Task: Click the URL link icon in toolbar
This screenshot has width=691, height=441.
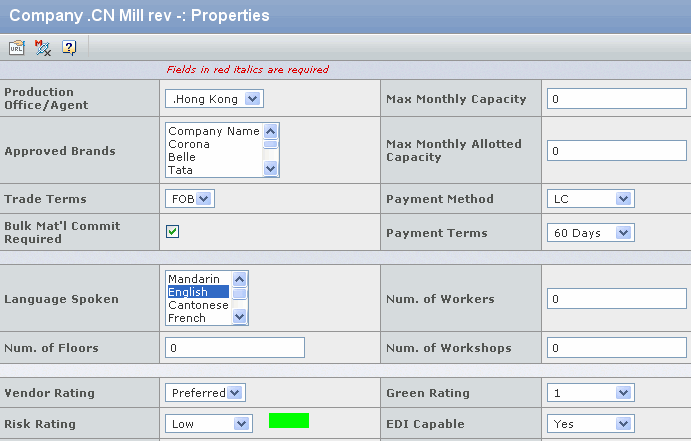Action: click(x=17, y=47)
